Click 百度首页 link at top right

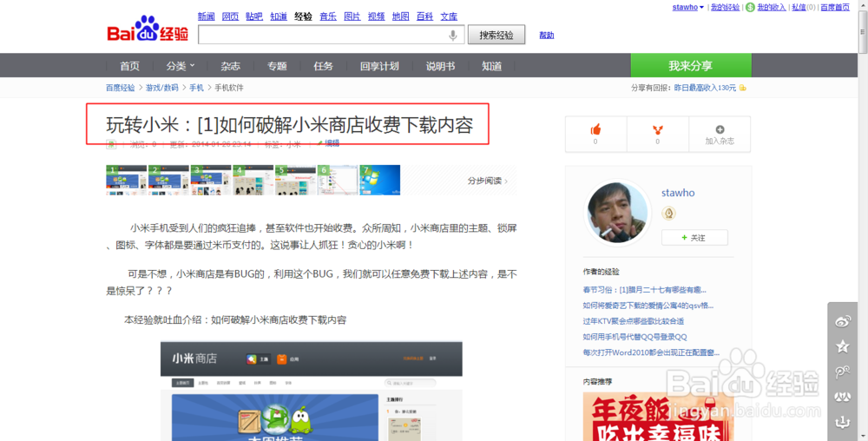tap(835, 7)
